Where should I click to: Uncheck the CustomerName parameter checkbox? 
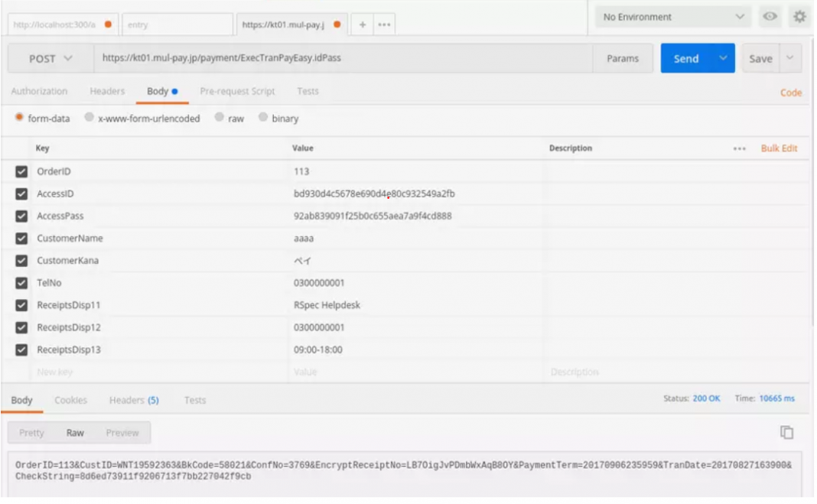21,239
